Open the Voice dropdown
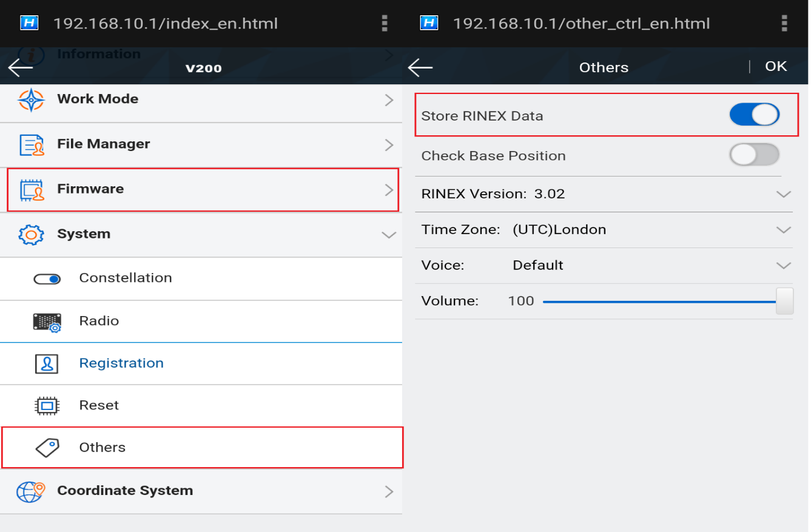The height and width of the screenshot is (532, 811). (783, 266)
